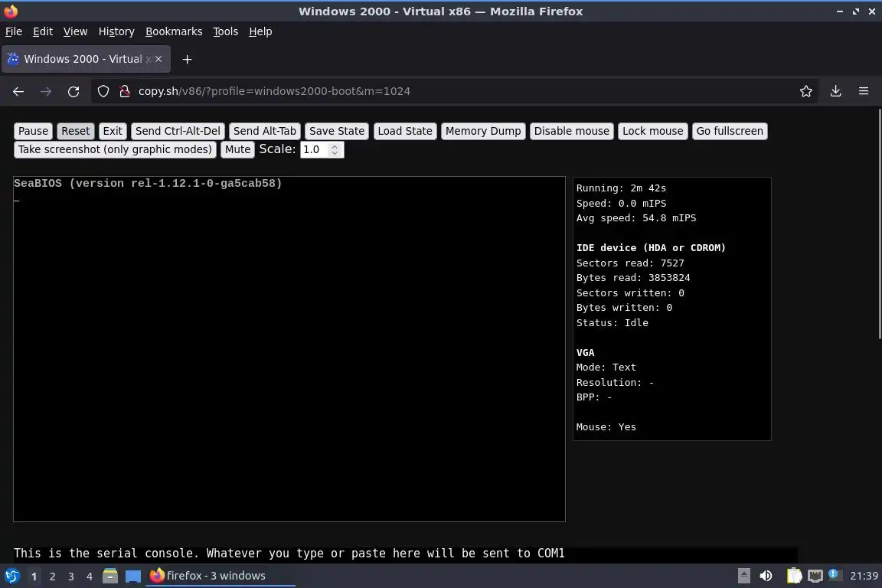Increase Scale with the stepper up arrow
Screen dimensions: 882x588
point(335,146)
